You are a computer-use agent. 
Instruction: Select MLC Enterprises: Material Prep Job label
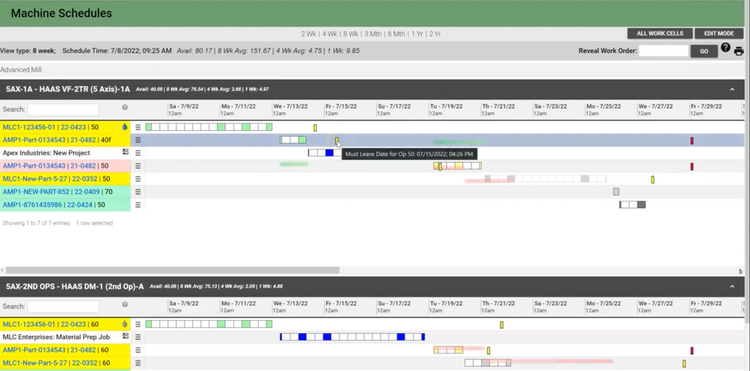click(x=56, y=337)
